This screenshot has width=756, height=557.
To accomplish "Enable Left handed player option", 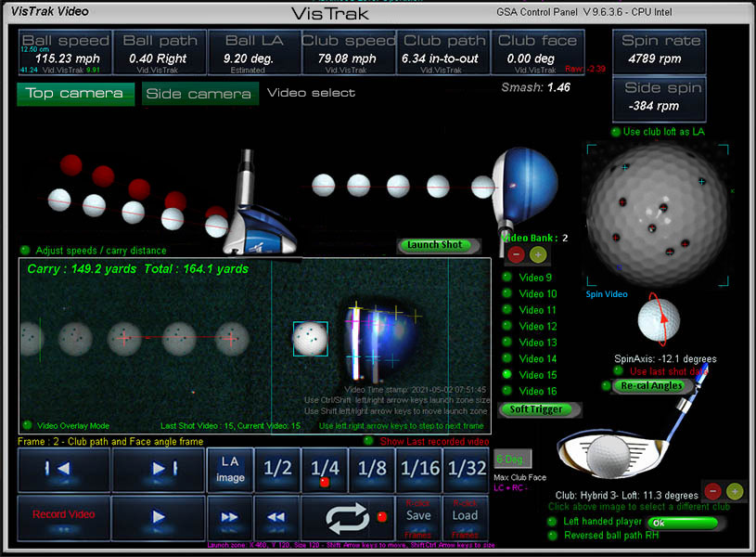I will pyautogui.click(x=553, y=522).
